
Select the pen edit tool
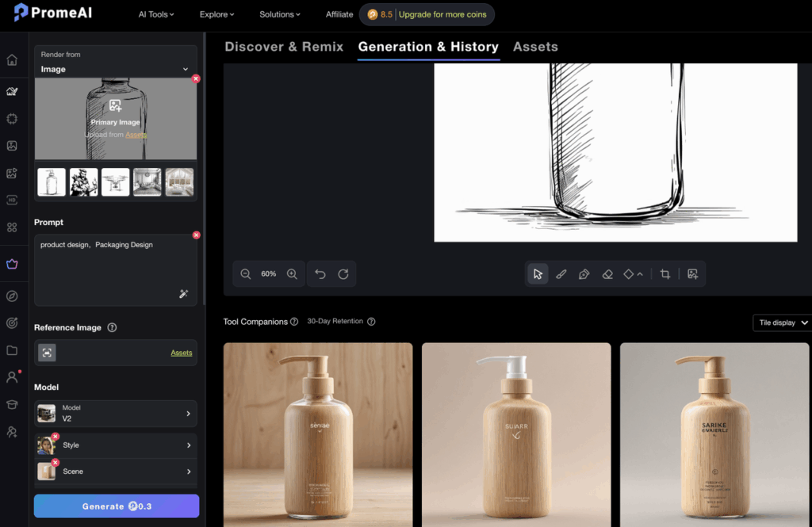point(584,274)
